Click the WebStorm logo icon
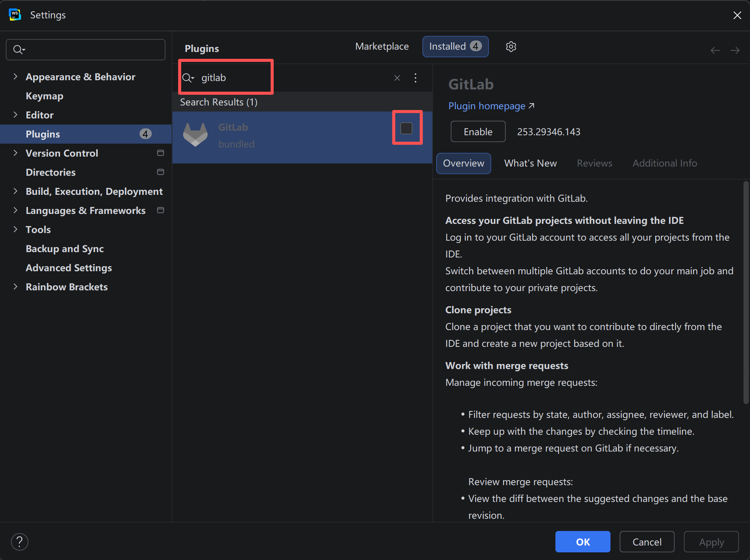This screenshot has width=750, height=560. tap(15, 15)
